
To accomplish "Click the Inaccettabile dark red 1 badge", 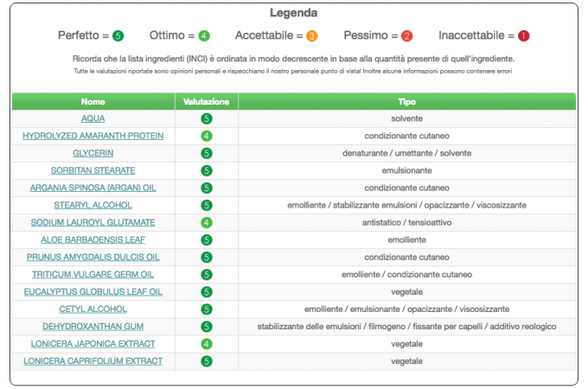I will click(524, 36).
